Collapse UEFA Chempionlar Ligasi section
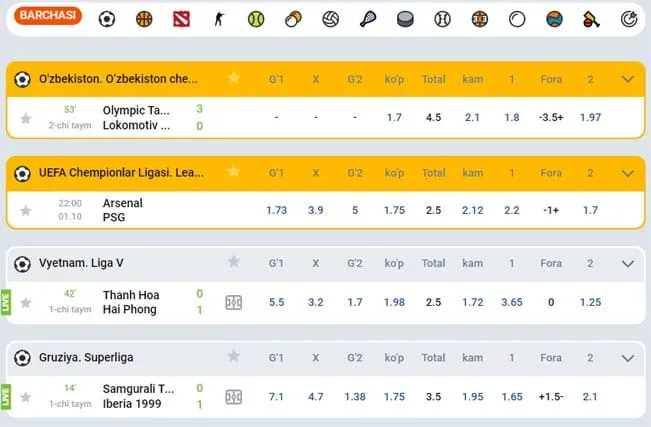 click(x=628, y=173)
